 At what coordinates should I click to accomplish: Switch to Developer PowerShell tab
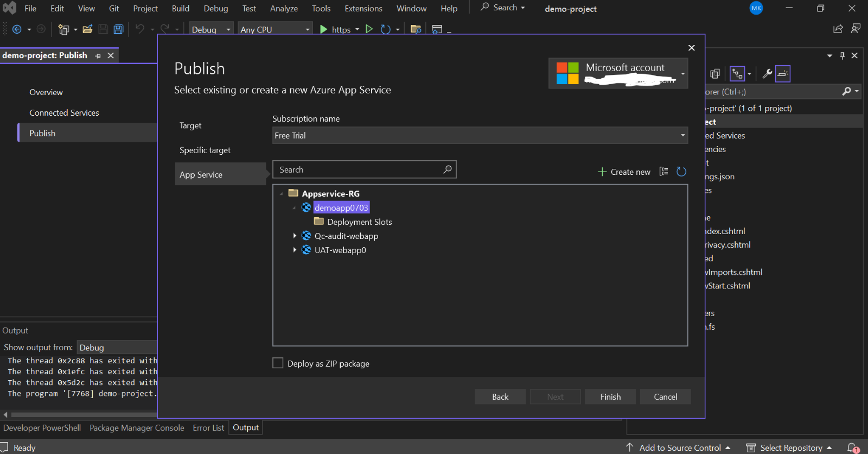tap(42, 428)
